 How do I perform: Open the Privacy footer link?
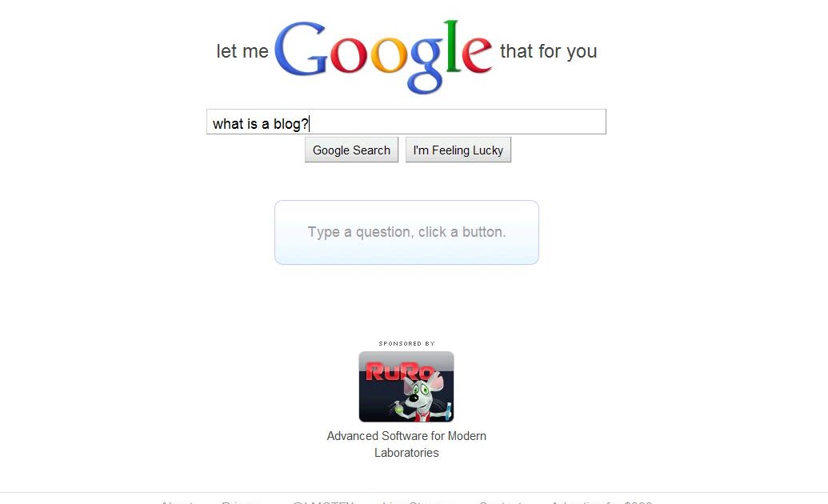[x=242, y=502]
